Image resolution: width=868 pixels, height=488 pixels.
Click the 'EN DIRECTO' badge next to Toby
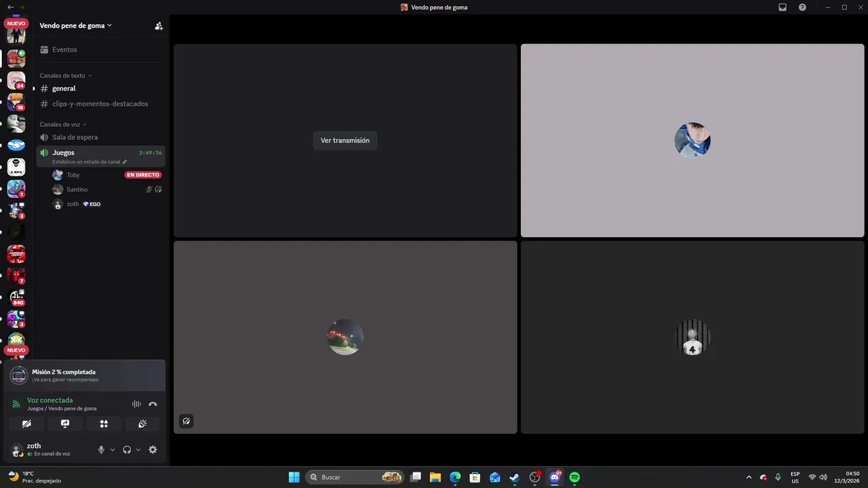pyautogui.click(x=142, y=175)
